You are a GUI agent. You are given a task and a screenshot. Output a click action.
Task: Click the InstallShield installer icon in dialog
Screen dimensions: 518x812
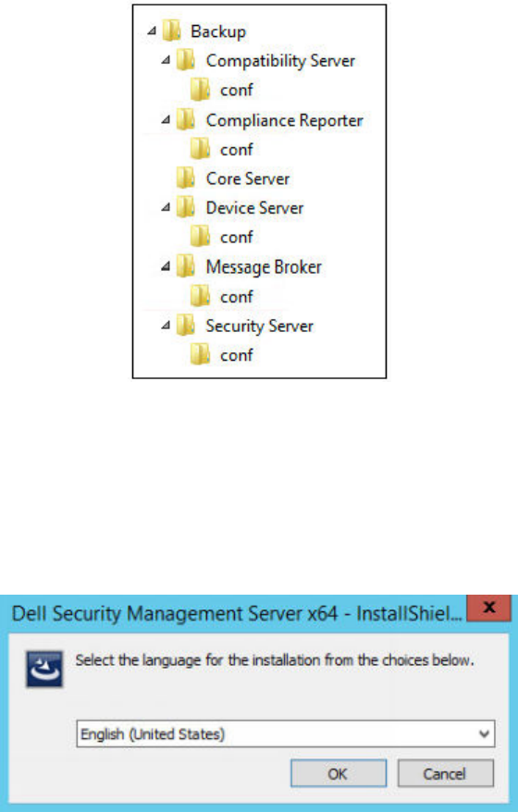[x=44, y=669]
